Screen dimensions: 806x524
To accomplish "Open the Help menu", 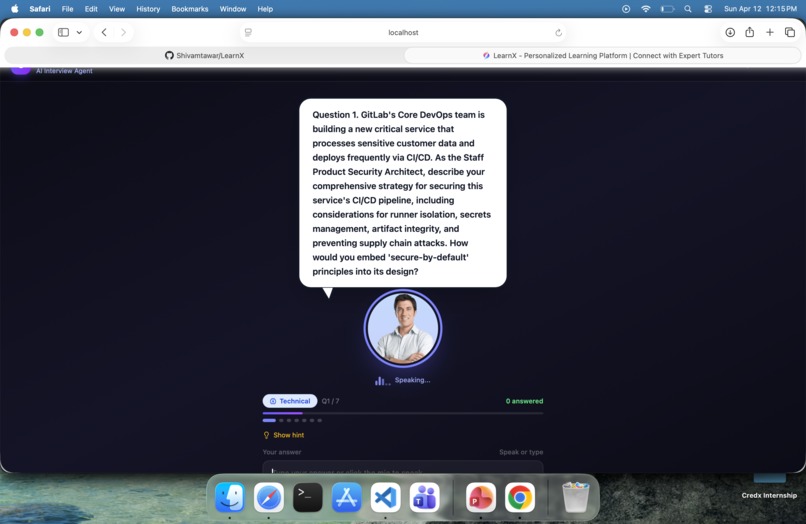I will click(265, 9).
